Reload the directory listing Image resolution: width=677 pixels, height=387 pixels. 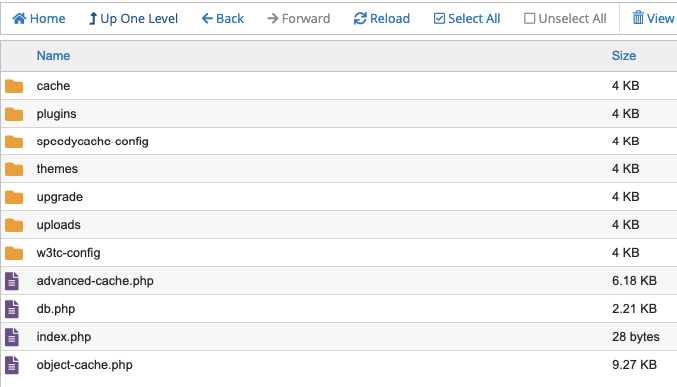pyautogui.click(x=382, y=19)
